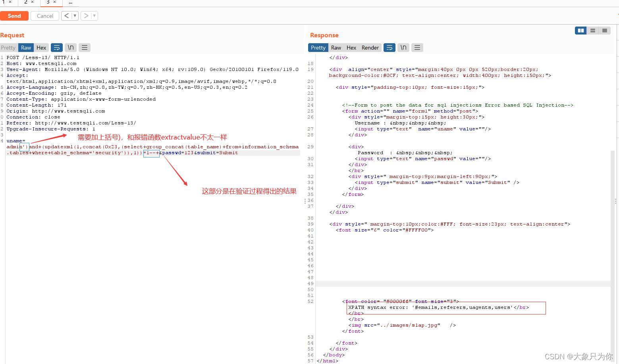Select the Response Hex view
619x364 pixels.
point(351,48)
